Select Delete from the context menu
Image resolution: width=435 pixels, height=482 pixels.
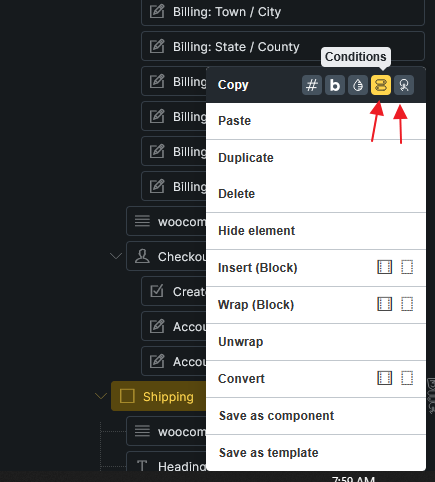tap(236, 194)
